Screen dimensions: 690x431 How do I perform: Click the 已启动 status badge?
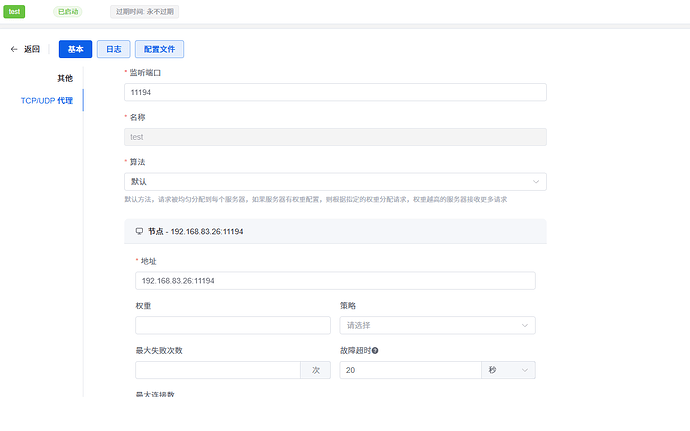click(68, 11)
